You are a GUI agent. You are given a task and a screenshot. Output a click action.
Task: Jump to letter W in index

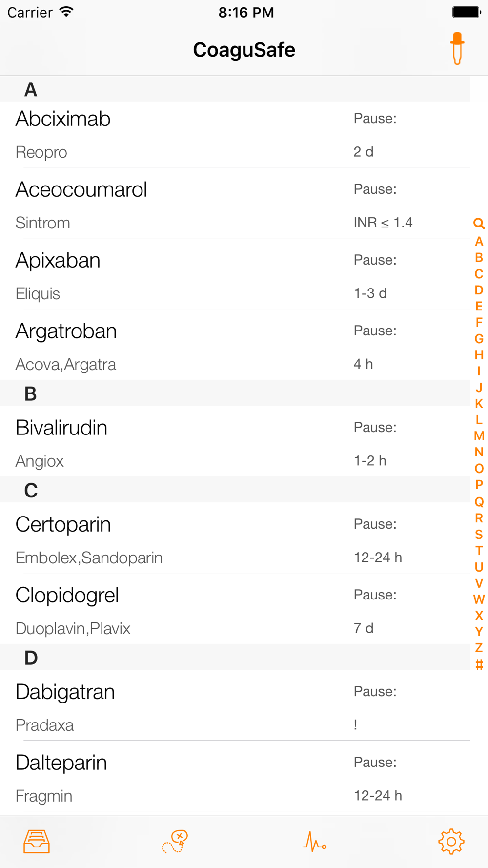coord(479,599)
